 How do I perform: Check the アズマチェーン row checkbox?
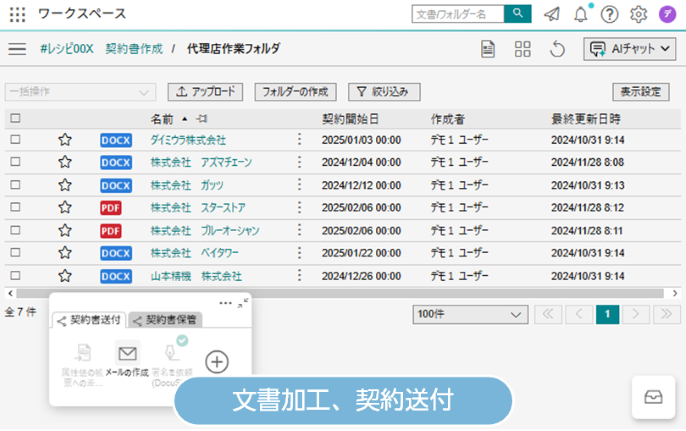[15, 162]
